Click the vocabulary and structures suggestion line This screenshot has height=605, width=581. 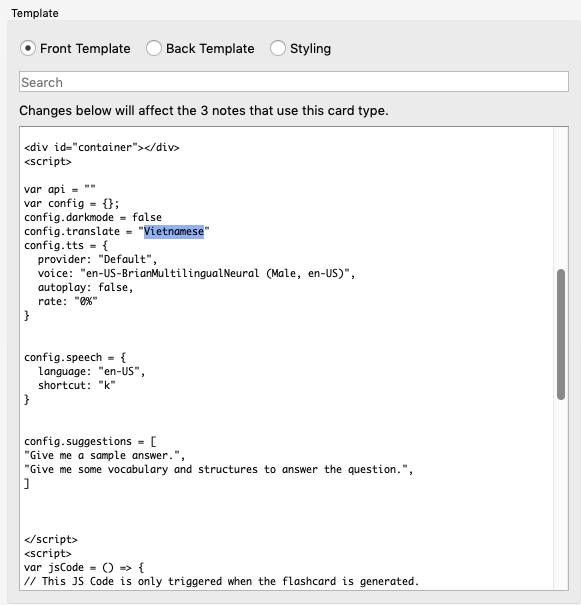click(x=219, y=469)
